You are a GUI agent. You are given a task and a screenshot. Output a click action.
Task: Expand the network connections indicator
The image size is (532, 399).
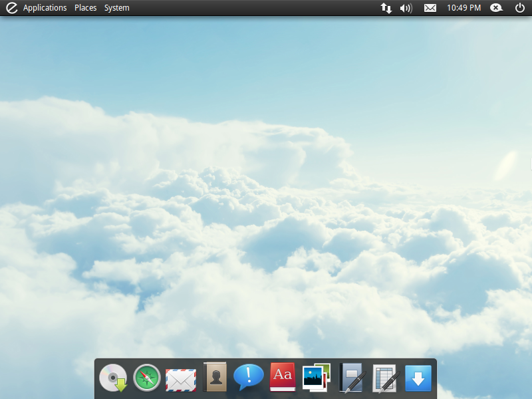[386, 8]
